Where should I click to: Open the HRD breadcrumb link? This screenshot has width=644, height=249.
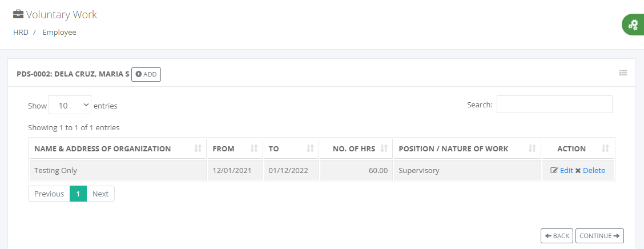[x=21, y=32]
